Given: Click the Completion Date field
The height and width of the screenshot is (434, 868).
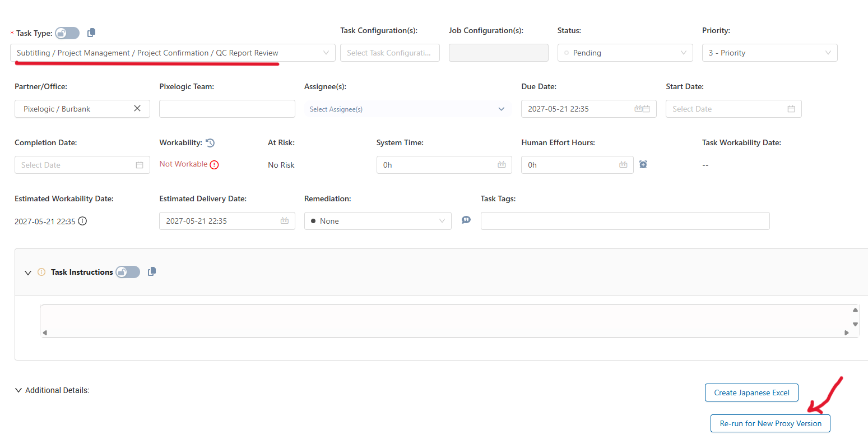Looking at the screenshot, I should [x=82, y=165].
